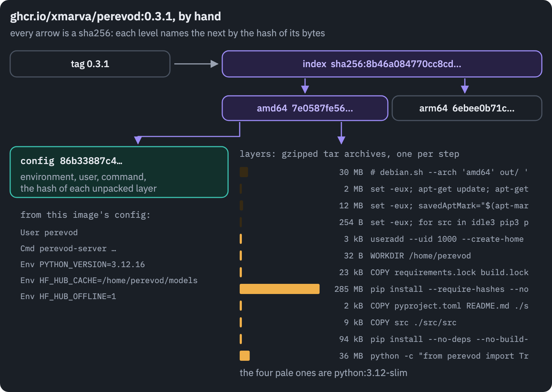Viewport: 552px width, 392px height.
Task: Click the "COPY pyproject.toml README.md" line
Action: tap(449, 306)
